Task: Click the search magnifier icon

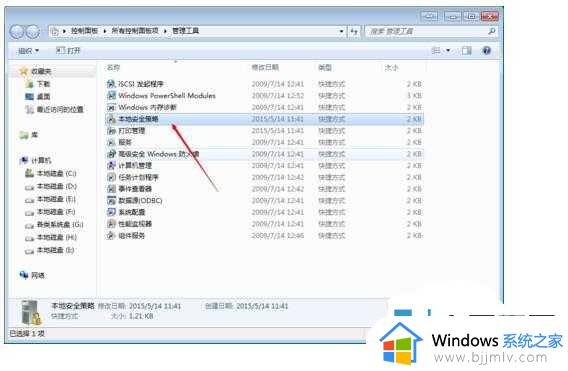Action: (491, 32)
